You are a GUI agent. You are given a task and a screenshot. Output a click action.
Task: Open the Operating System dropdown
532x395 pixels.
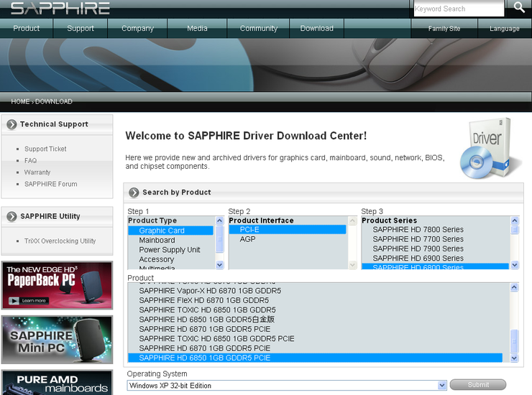click(x=288, y=386)
